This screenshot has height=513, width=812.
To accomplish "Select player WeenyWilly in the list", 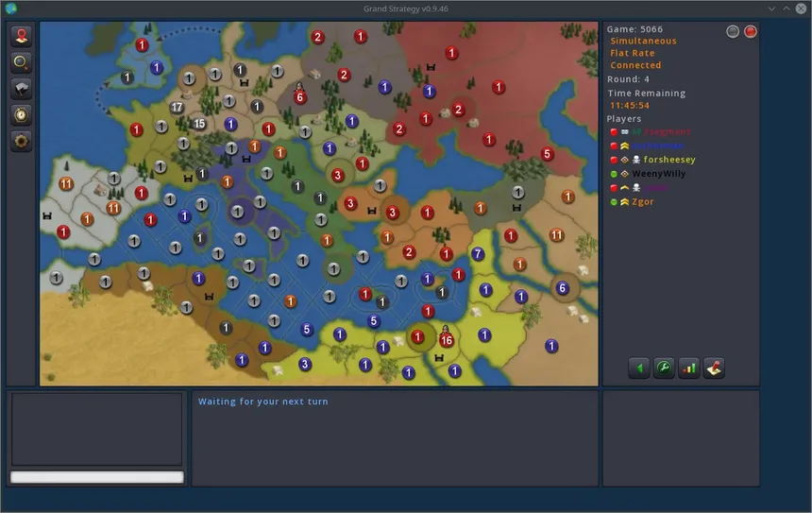I will point(659,174).
